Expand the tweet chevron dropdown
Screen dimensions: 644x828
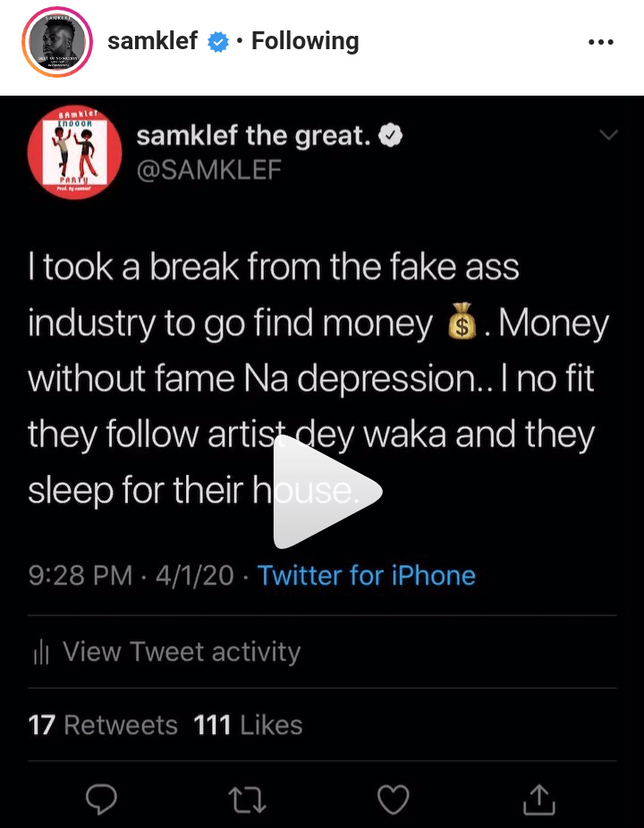pos(607,135)
